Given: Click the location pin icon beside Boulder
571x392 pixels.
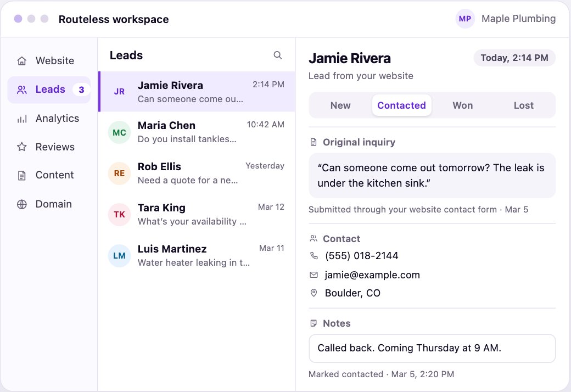Looking at the screenshot, I should pos(314,293).
